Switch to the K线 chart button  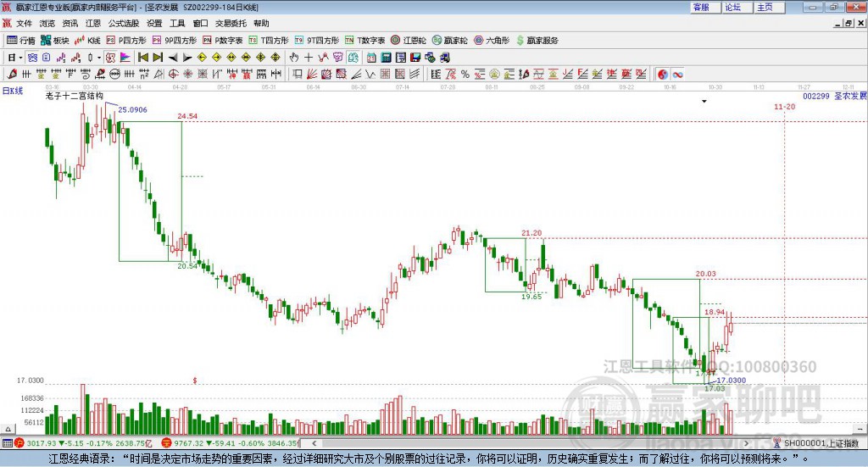87,41
